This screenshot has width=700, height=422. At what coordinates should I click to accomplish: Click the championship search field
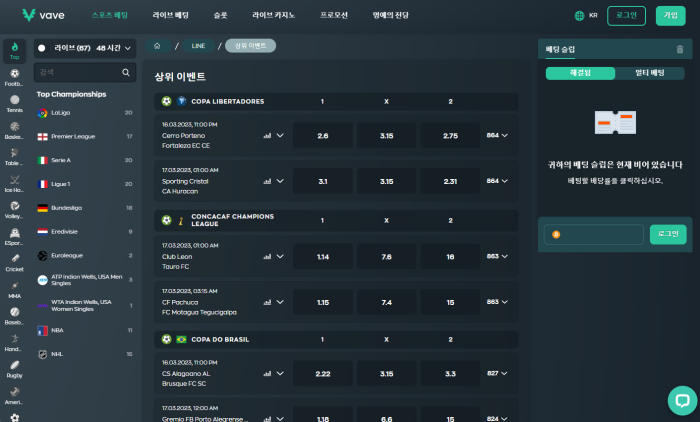(x=85, y=72)
